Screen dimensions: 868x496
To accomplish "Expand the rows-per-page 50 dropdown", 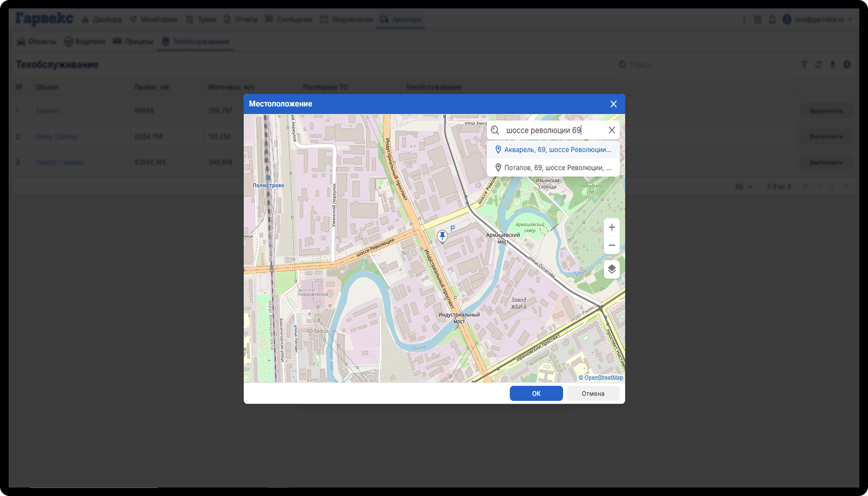I will [x=744, y=187].
